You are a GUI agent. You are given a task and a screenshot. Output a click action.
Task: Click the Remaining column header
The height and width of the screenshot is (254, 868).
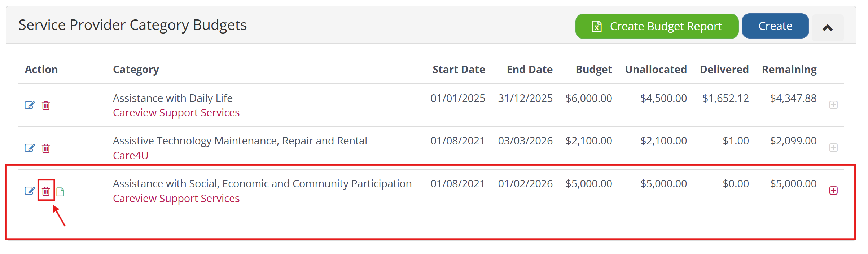point(789,70)
